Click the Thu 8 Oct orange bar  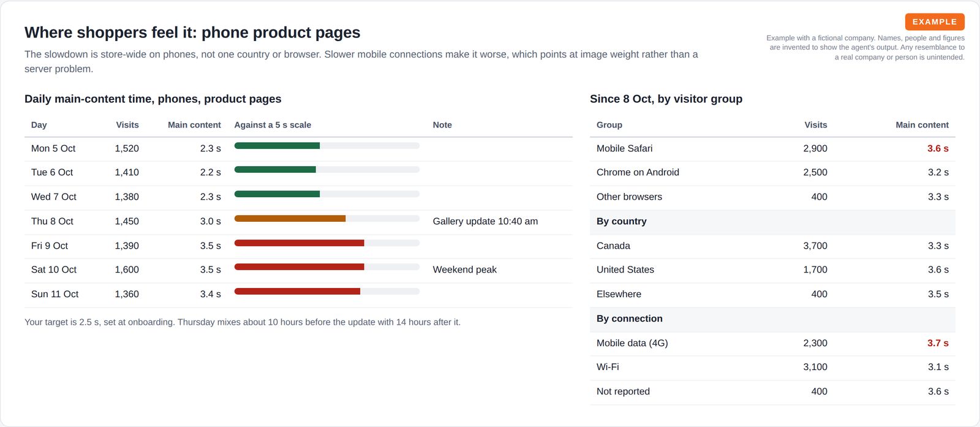[x=290, y=219]
